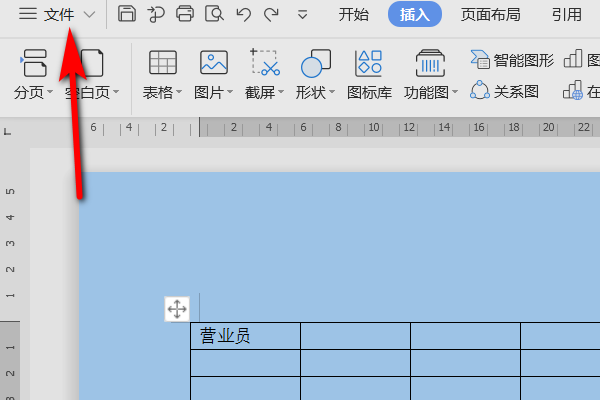The image size is (600, 400).
Task: Open print preview icon
Action: click(x=214, y=14)
